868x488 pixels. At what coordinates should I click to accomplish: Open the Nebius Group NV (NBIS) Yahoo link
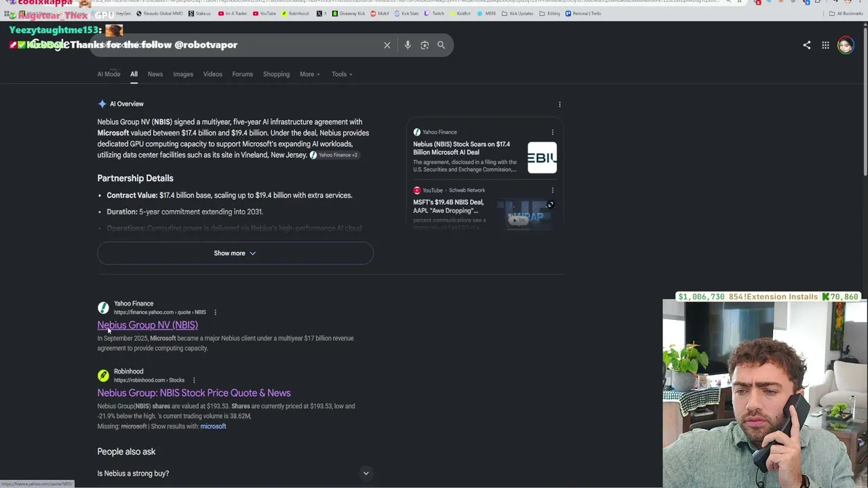coord(148,325)
